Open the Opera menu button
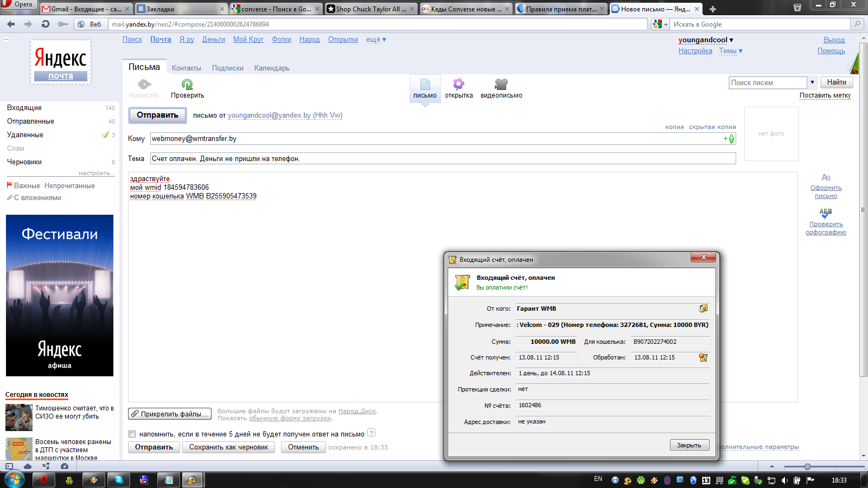The image size is (868, 488). coord(18,5)
